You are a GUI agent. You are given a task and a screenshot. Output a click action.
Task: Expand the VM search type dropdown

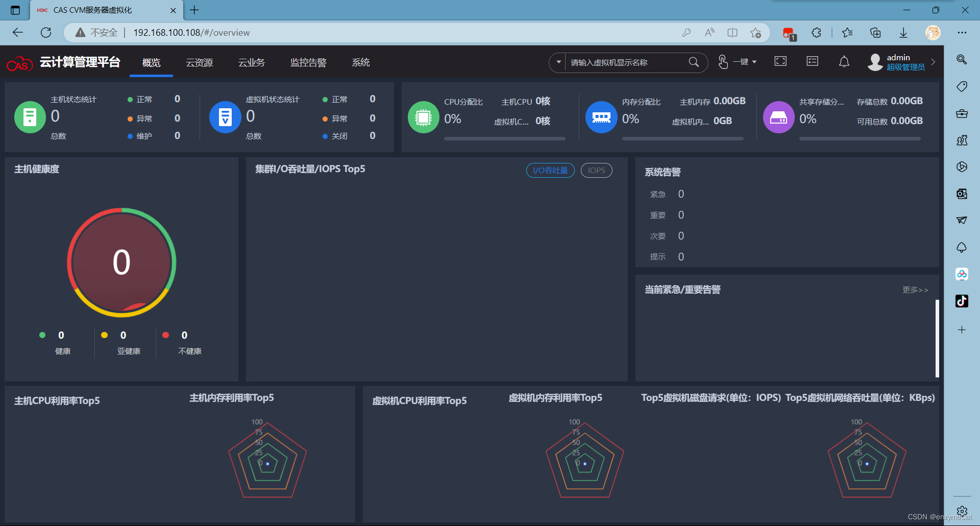[558, 62]
